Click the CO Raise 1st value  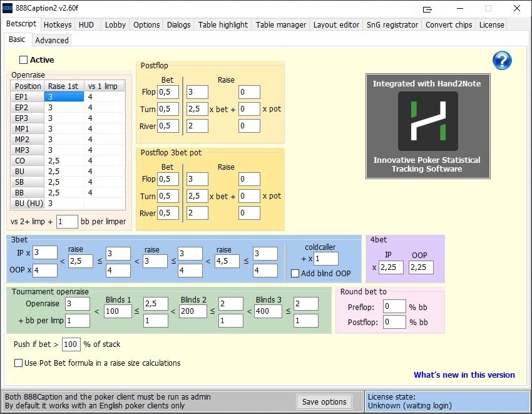click(x=64, y=160)
